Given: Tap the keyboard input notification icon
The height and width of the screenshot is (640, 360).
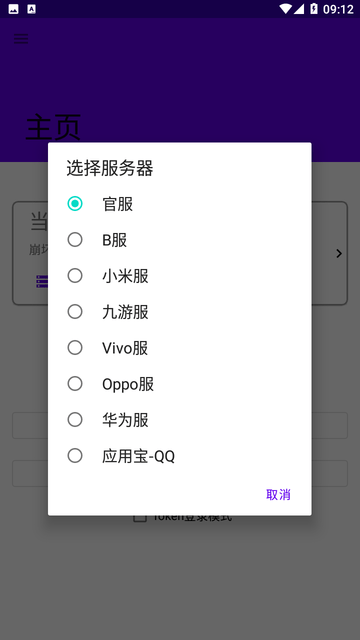Looking at the screenshot, I should pyautogui.click(x=31, y=9).
